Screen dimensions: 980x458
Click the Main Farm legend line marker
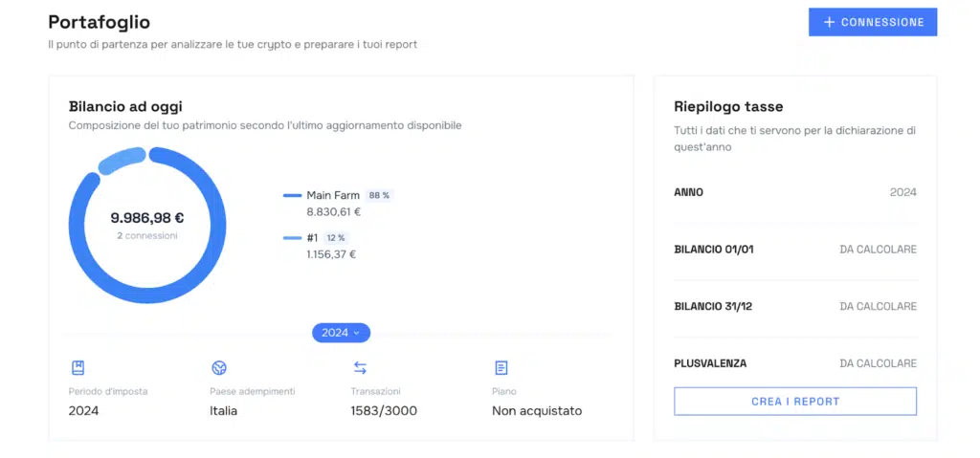pos(292,196)
